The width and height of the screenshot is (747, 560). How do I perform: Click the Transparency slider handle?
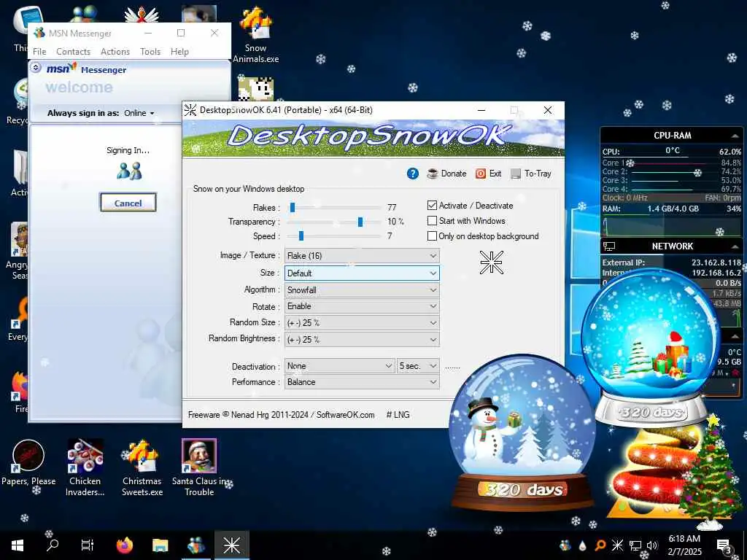[360, 222]
